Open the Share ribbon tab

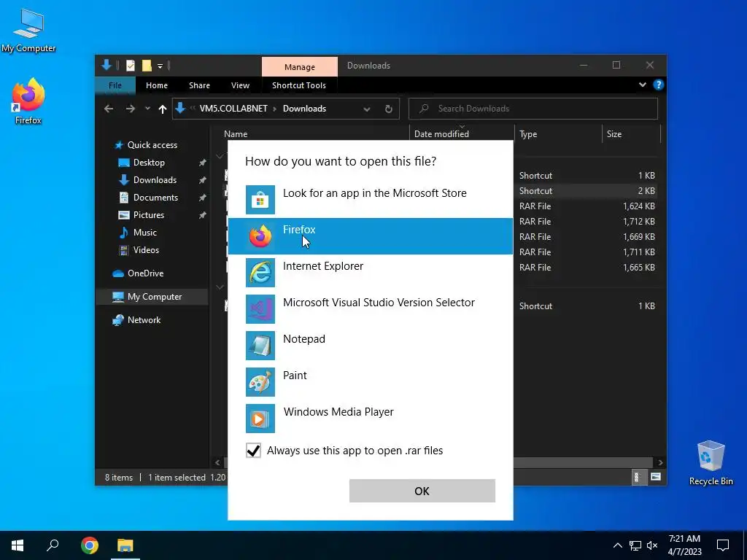pos(199,85)
